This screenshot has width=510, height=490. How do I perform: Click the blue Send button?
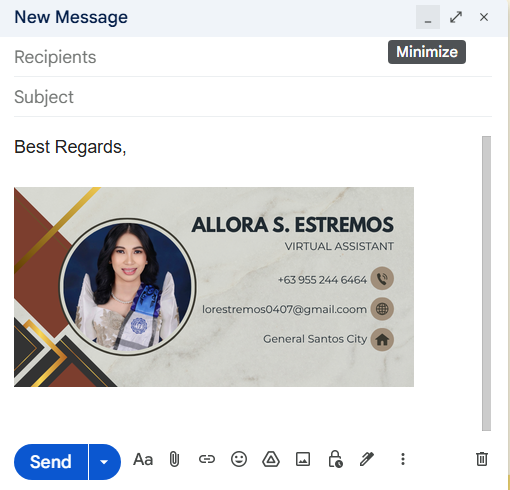point(51,462)
